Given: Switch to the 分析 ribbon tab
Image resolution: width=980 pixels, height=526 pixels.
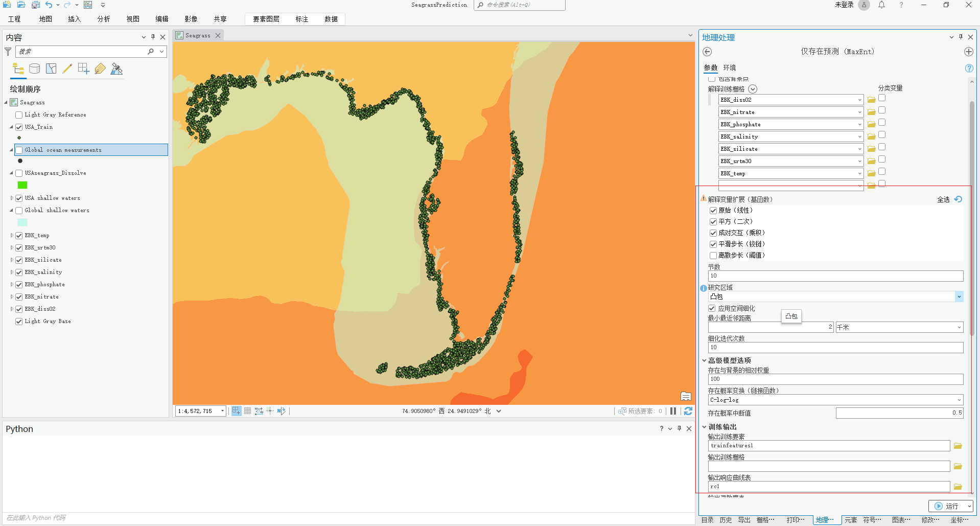Looking at the screenshot, I should point(104,19).
